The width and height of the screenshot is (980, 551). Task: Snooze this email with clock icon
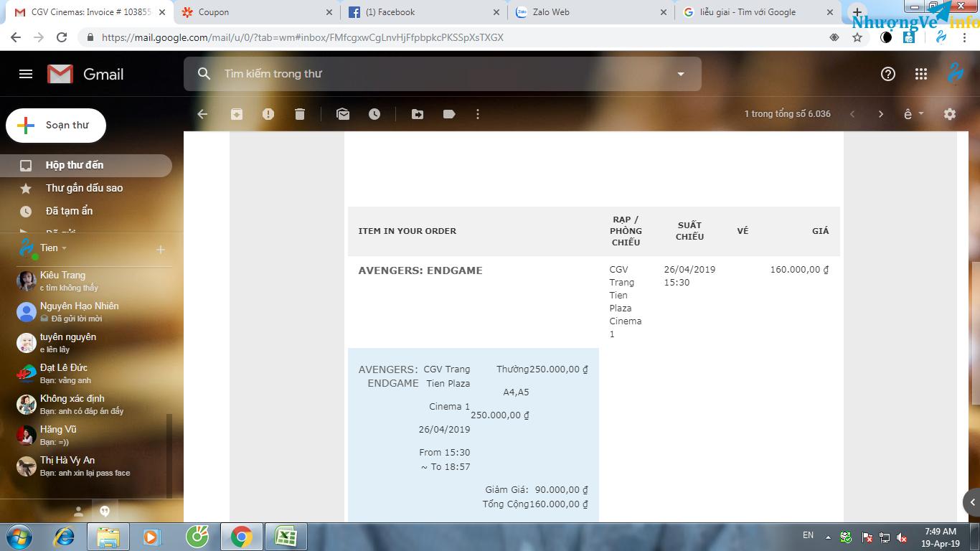(x=374, y=114)
